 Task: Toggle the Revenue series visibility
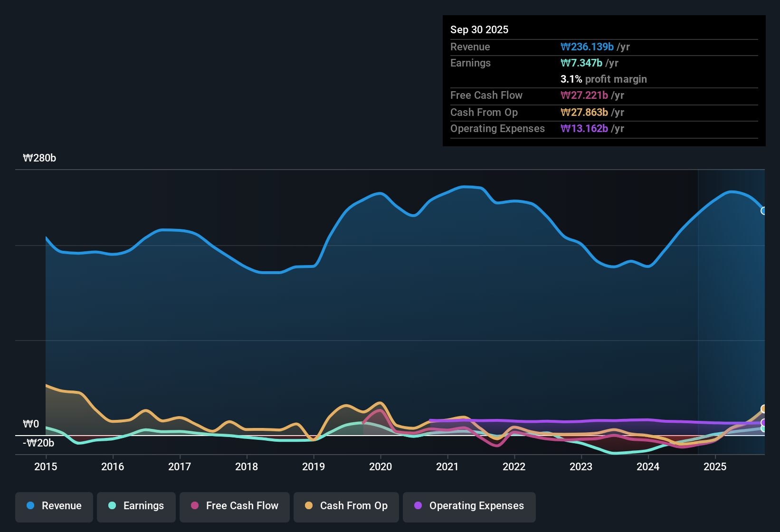coord(54,506)
